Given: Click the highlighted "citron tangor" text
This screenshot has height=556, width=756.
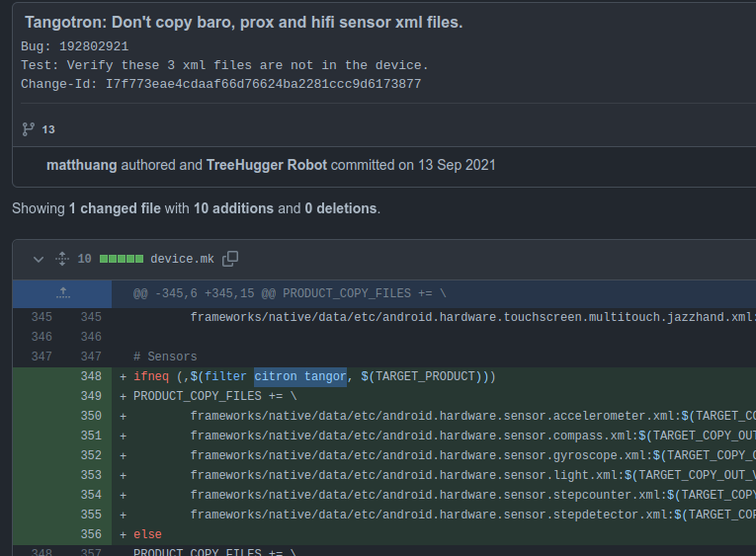Looking at the screenshot, I should pos(299,376).
